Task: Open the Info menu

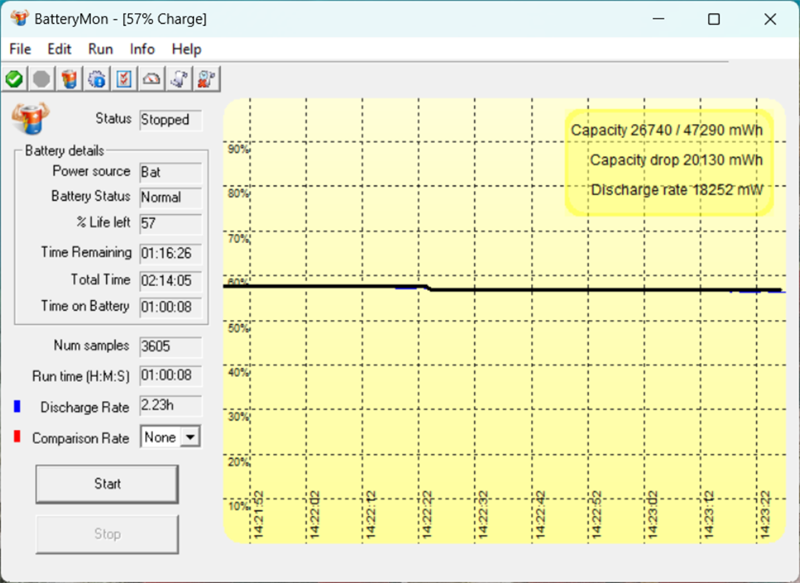Action: tap(142, 49)
